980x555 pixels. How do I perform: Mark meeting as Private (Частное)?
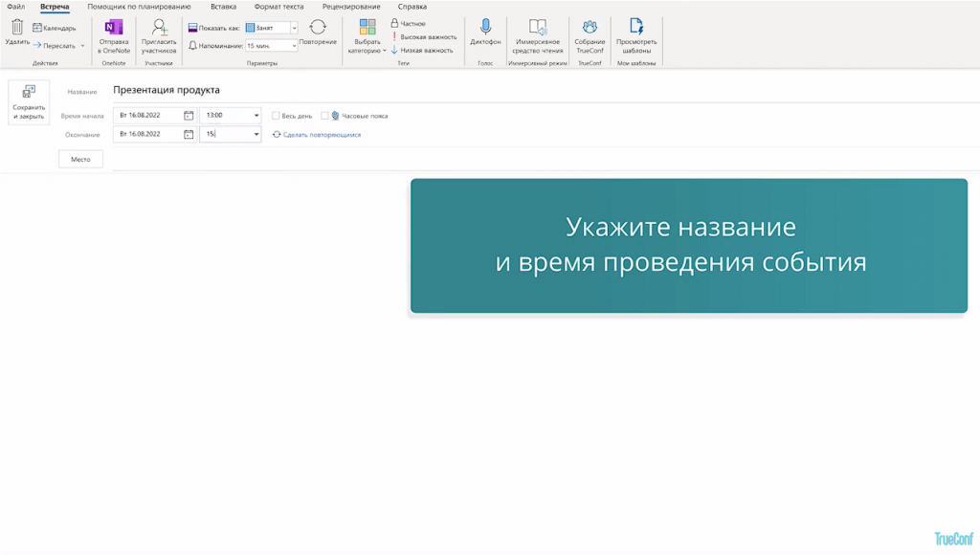(408, 23)
